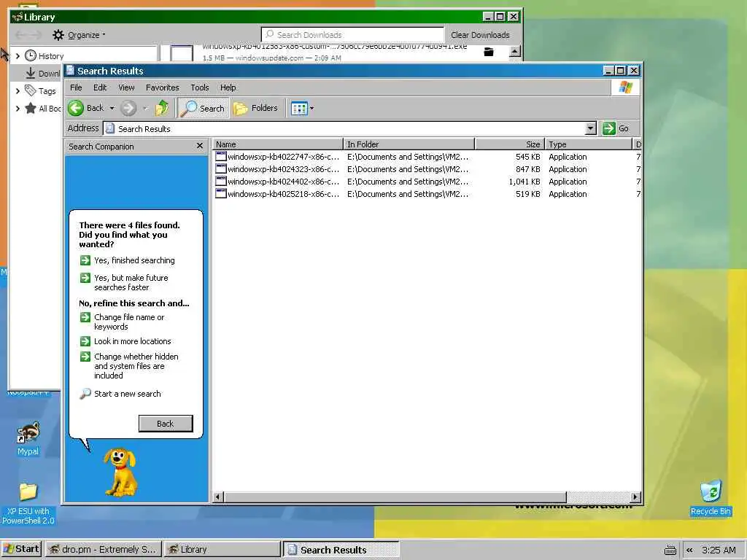This screenshot has width=747, height=560.
Task: Choose Change whether hidden and system files included
Action: [x=129, y=366]
